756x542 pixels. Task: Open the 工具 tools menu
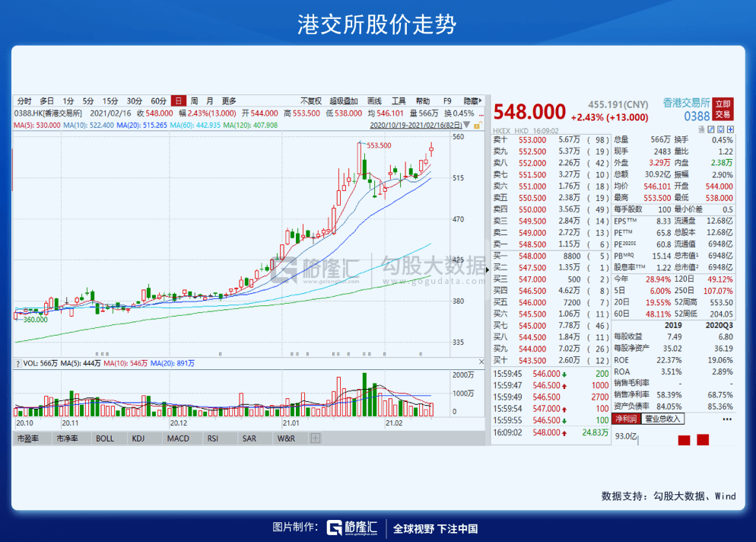tap(399, 101)
